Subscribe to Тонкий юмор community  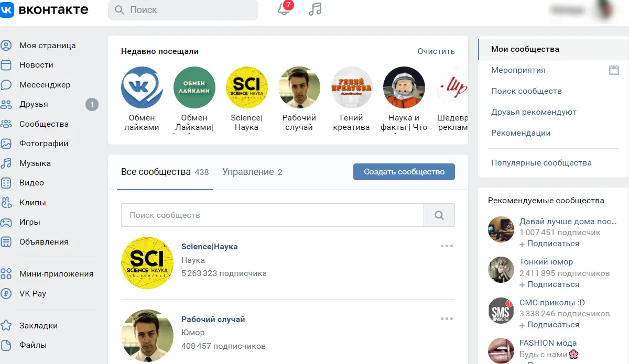[x=549, y=284]
